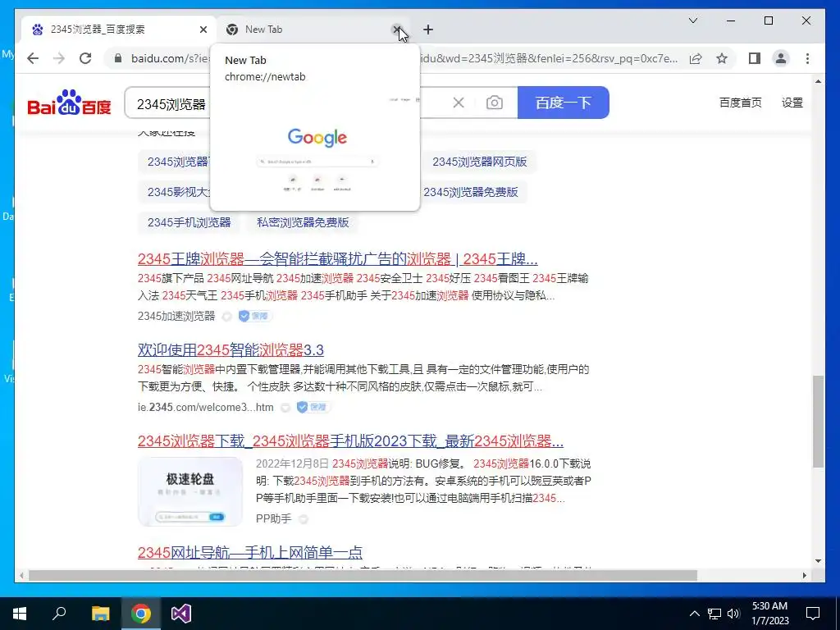Screen dimensions: 840x630
Task: Click the forward navigation arrow
Action: [x=59, y=58]
